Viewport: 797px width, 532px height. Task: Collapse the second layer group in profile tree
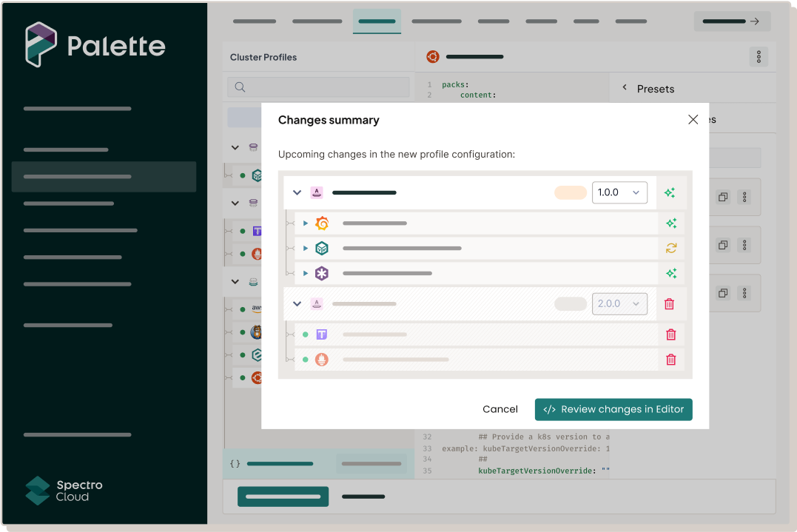tap(235, 203)
